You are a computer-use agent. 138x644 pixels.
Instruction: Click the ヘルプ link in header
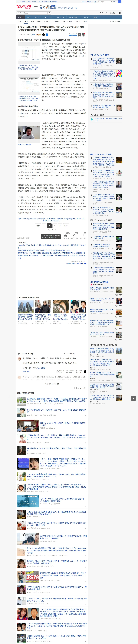click(94, 2)
